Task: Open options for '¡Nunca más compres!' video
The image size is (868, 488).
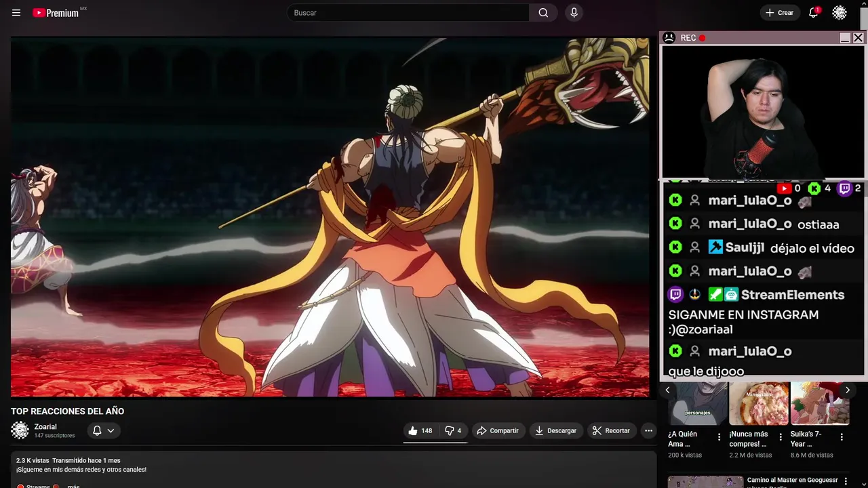Action: [x=781, y=437]
